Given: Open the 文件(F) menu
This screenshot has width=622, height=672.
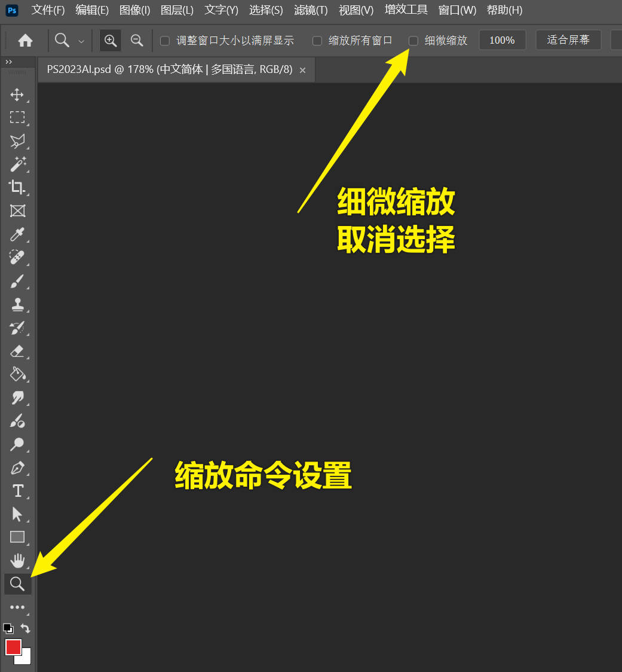Looking at the screenshot, I should pyautogui.click(x=48, y=10).
